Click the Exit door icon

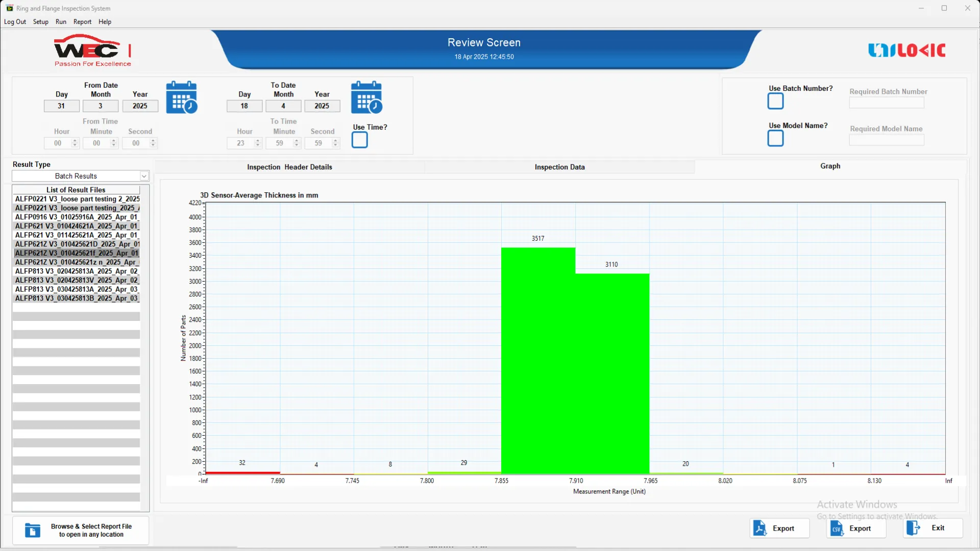913,528
